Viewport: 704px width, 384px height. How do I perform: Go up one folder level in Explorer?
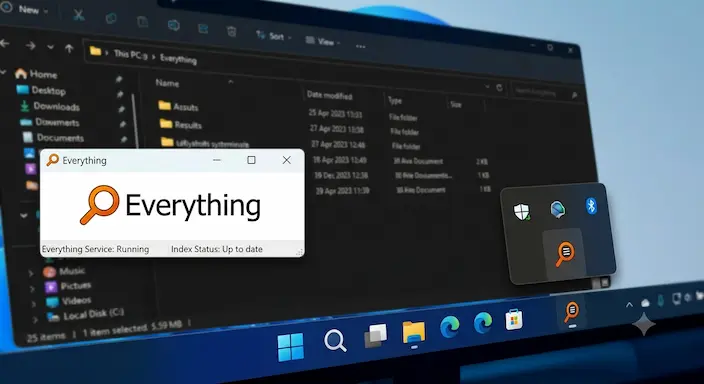coord(69,48)
